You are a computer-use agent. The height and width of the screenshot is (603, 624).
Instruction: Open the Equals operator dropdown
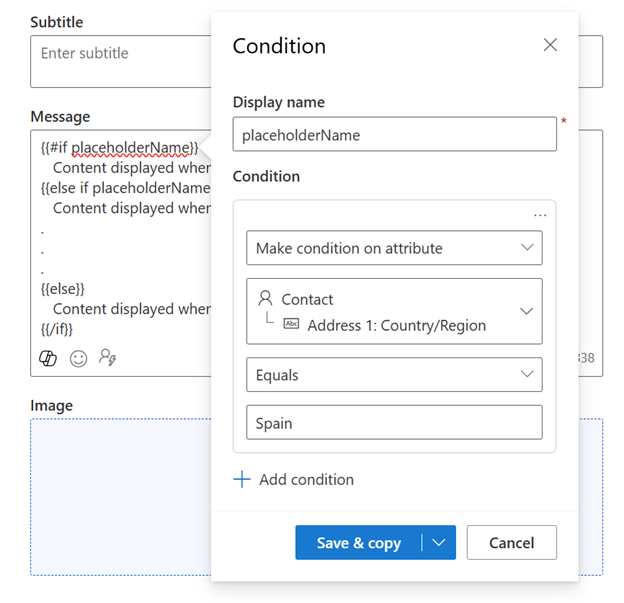point(394,375)
